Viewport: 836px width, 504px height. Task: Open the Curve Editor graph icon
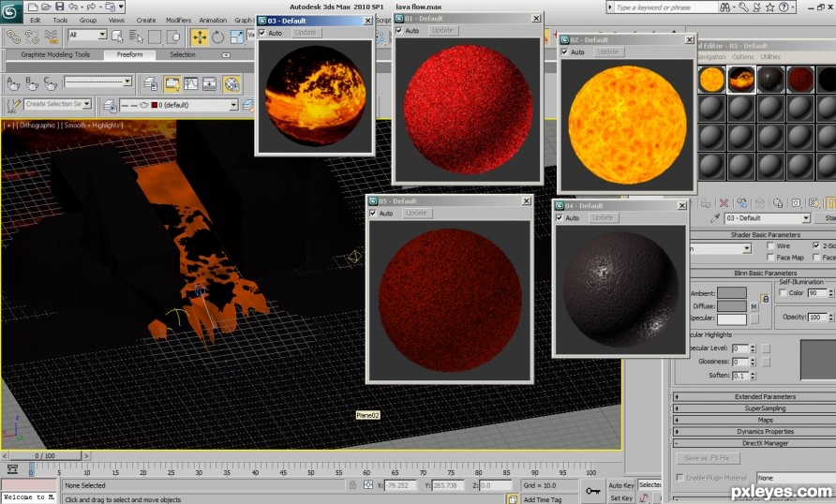pyautogui.click(x=191, y=83)
